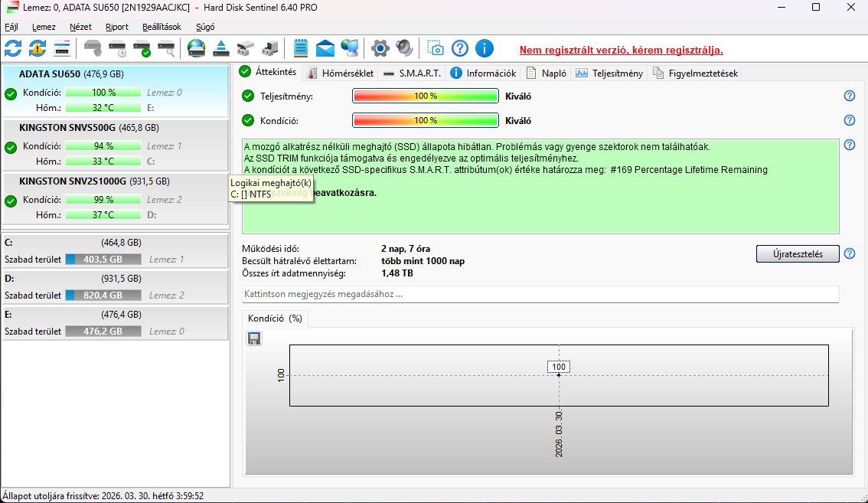The width and height of the screenshot is (868, 503).
Task: Select logical drive E: in the list
Action: 115,323
